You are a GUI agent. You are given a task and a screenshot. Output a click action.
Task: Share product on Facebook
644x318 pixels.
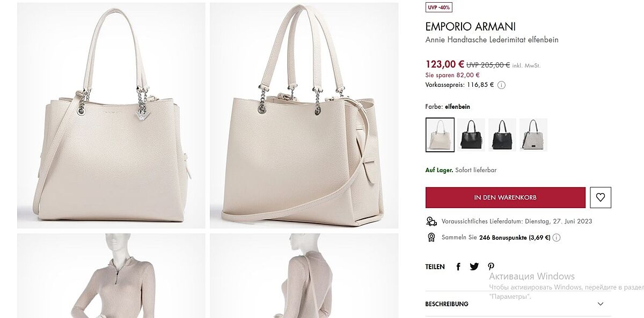click(458, 267)
